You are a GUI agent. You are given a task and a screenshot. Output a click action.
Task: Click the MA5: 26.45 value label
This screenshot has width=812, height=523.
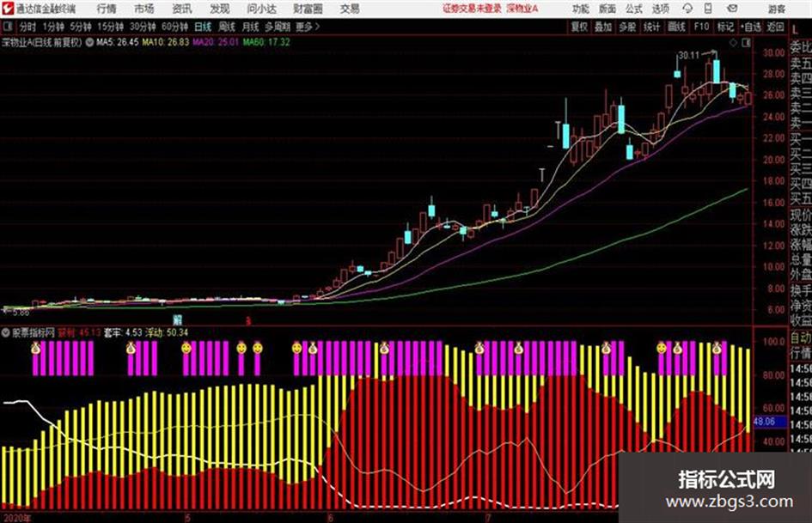pos(118,42)
